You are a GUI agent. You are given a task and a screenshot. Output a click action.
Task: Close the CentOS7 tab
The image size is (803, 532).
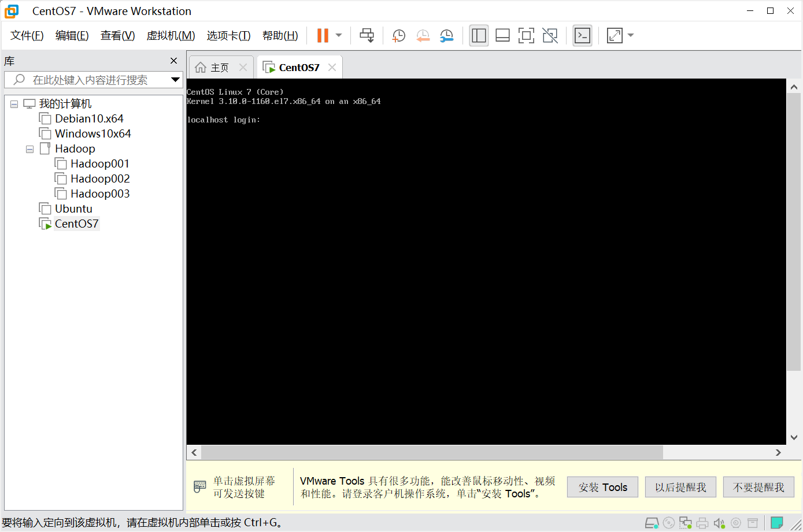332,68
